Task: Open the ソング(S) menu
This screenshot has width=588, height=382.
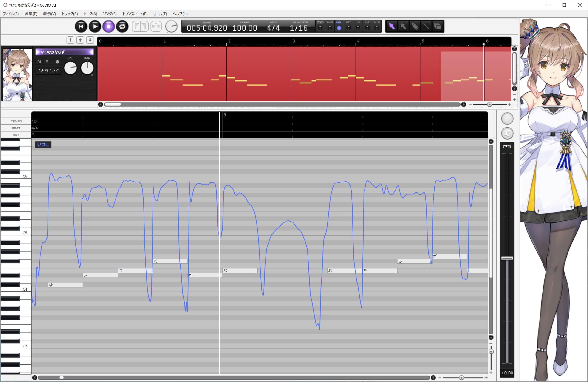Action: pos(110,14)
